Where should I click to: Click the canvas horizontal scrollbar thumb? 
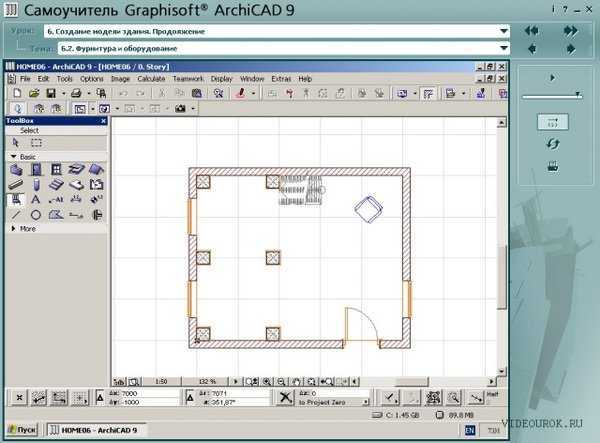click(411, 381)
